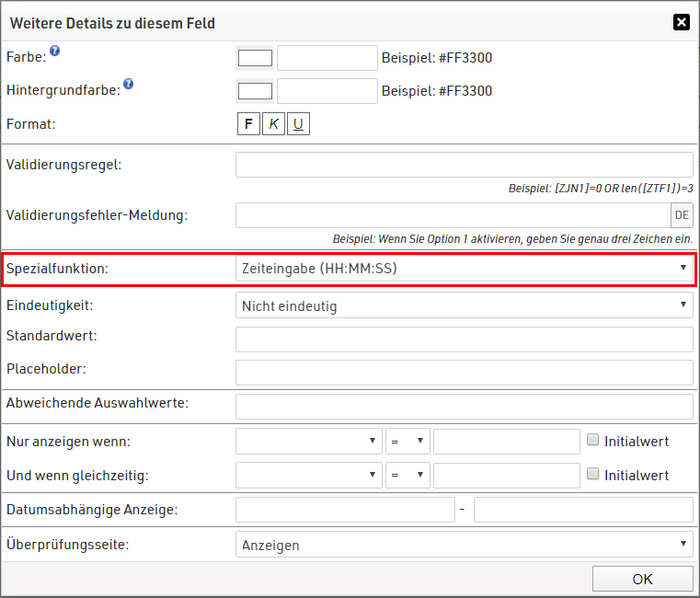The width and height of the screenshot is (700, 598).
Task: Toggle italic format K button
Action: 273,124
